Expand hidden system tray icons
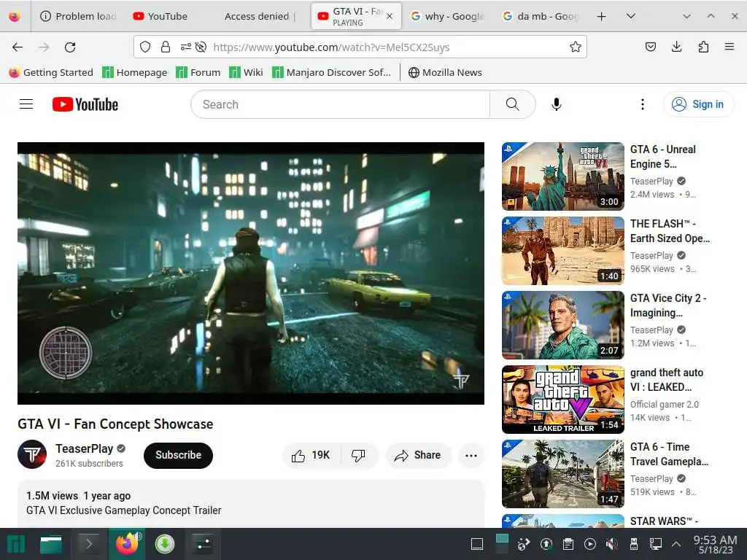The image size is (747, 560). point(676,544)
